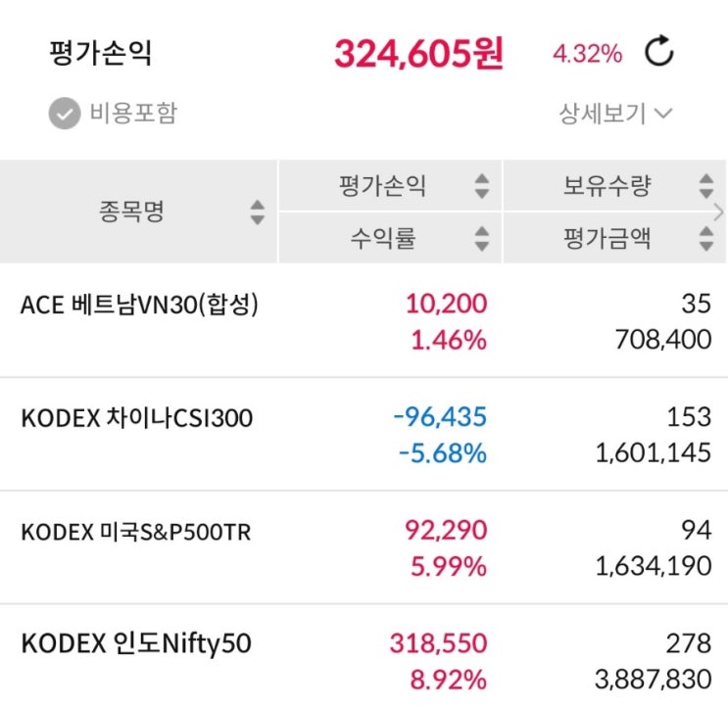
Task: Click the 수익률 column header label
Action: click(382, 238)
